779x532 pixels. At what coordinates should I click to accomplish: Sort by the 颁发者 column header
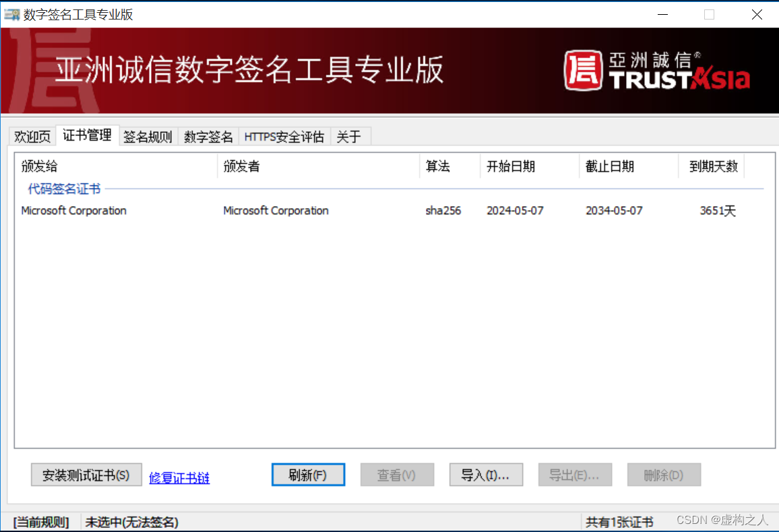tap(319, 166)
